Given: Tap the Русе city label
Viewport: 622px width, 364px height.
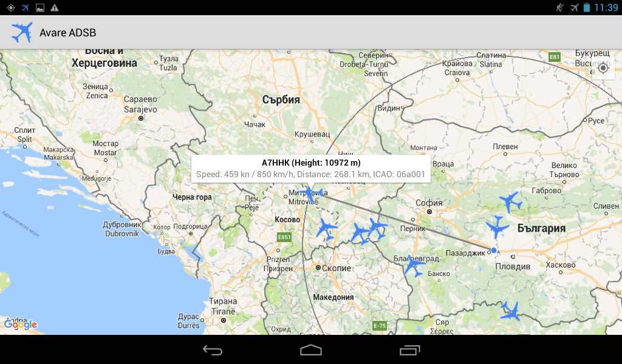Looking at the screenshot, I should coord(596,121).
